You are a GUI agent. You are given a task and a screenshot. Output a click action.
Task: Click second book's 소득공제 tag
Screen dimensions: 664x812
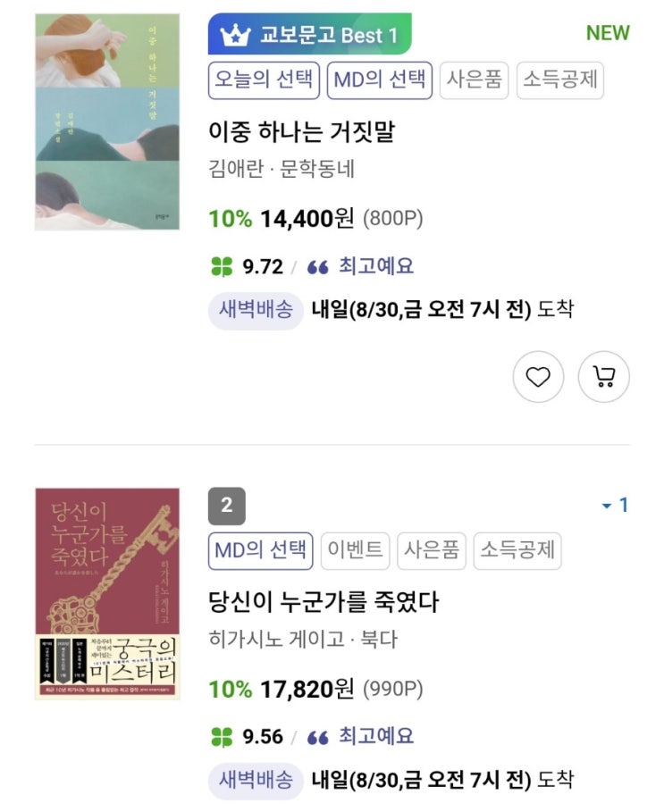[x=517, y=550]
